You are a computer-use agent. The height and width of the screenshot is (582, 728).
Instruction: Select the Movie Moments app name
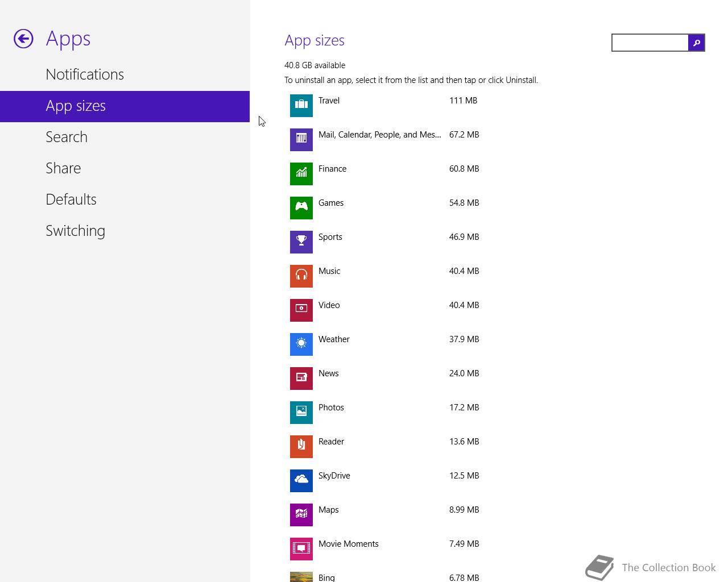pyautogui.click(x=349, y=544)
